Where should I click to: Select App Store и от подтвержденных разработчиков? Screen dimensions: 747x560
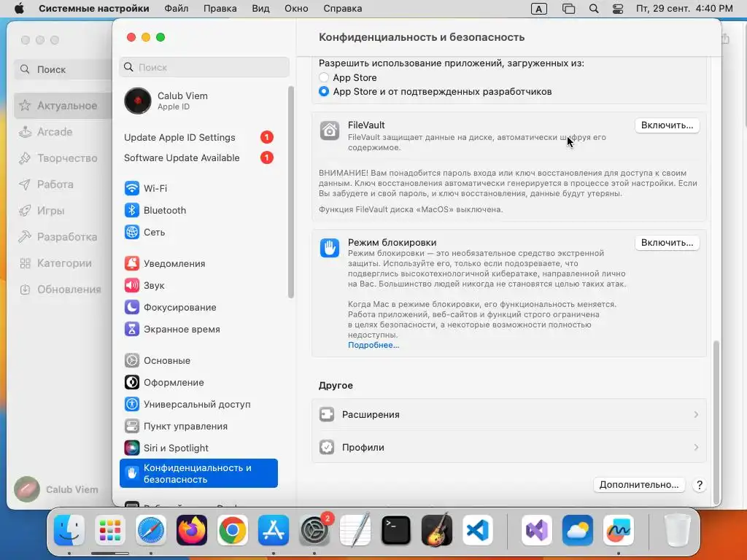(x=324, y=91)
